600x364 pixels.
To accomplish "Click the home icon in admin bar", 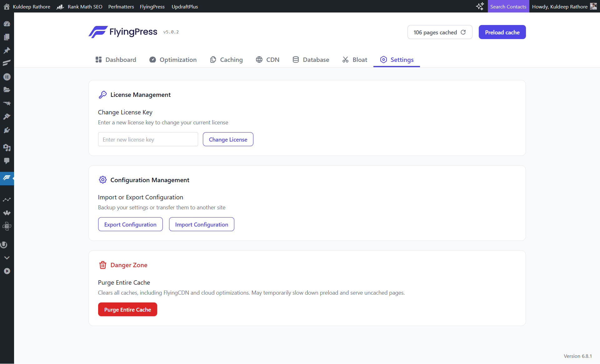I will (x=7, y=7).
